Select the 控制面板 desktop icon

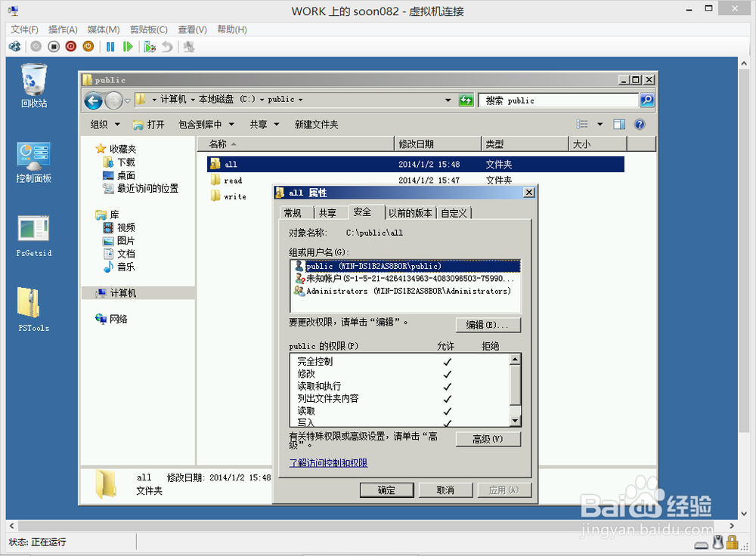point(34,163)
